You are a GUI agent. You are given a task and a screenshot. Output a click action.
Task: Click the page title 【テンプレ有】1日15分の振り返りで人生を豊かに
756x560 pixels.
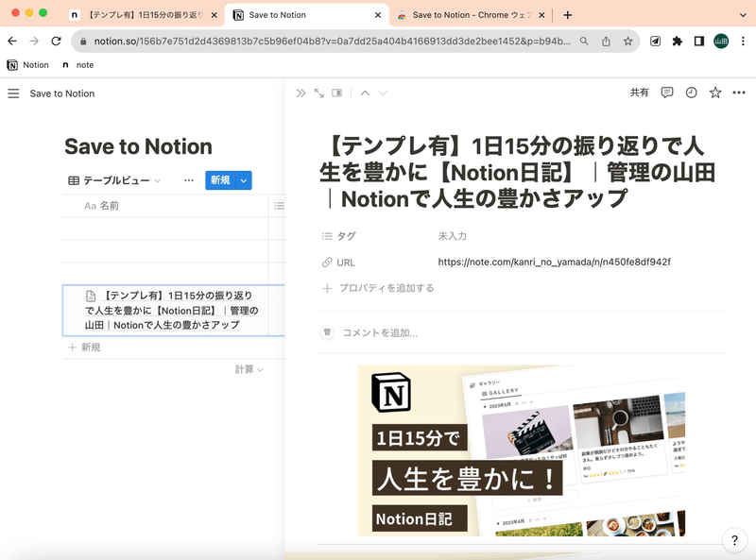click(517, 173)
